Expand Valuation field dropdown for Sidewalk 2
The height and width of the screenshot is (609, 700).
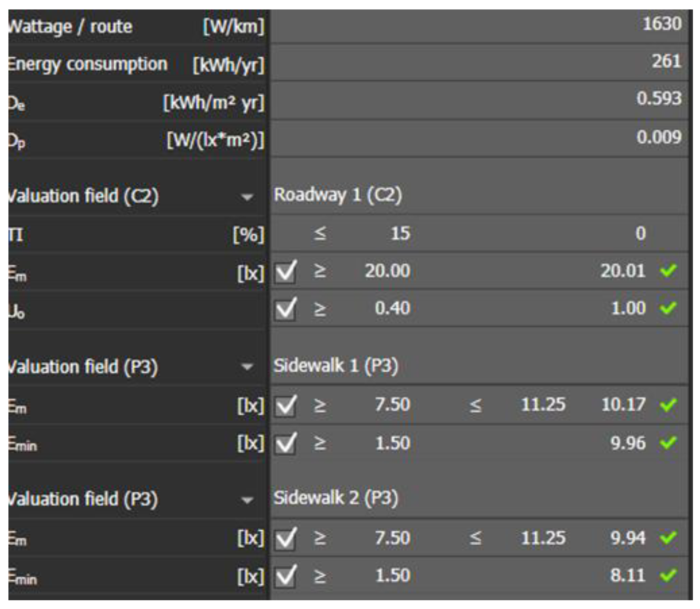247,500
